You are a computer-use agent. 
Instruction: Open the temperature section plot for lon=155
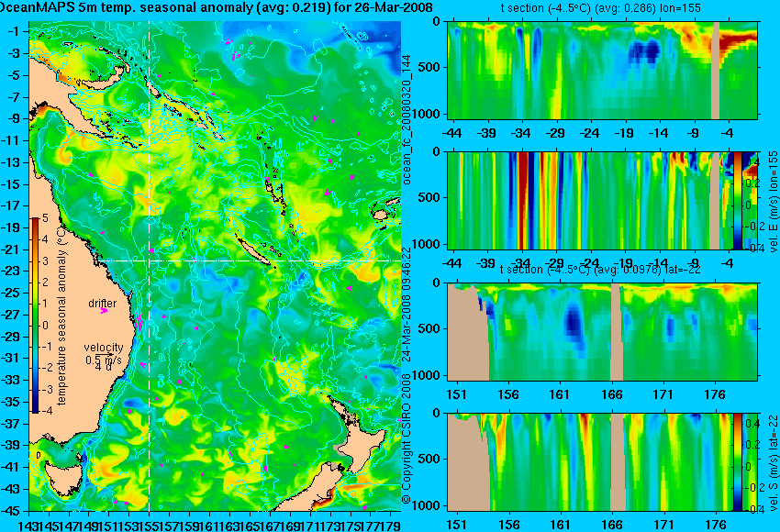point(603,70)
